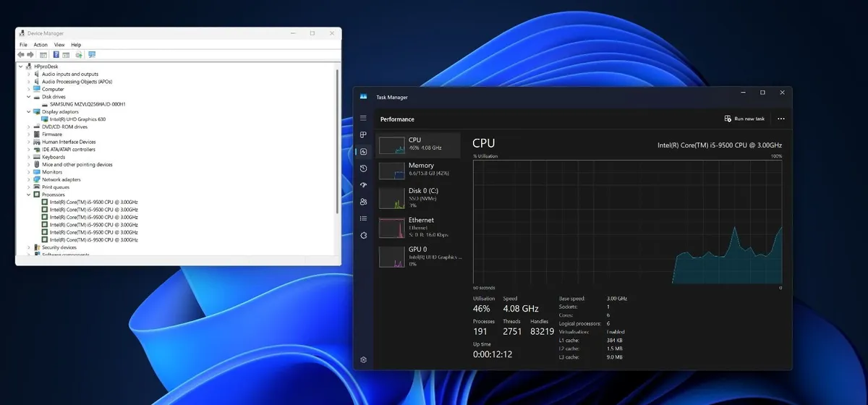Click the blue Help icon in Device Manager toolbar

56,54
